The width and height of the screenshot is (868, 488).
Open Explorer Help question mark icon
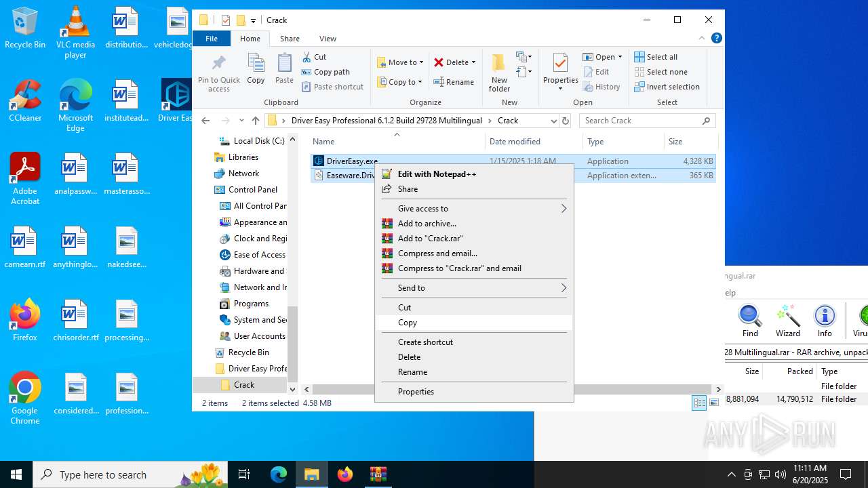[716, 38]
